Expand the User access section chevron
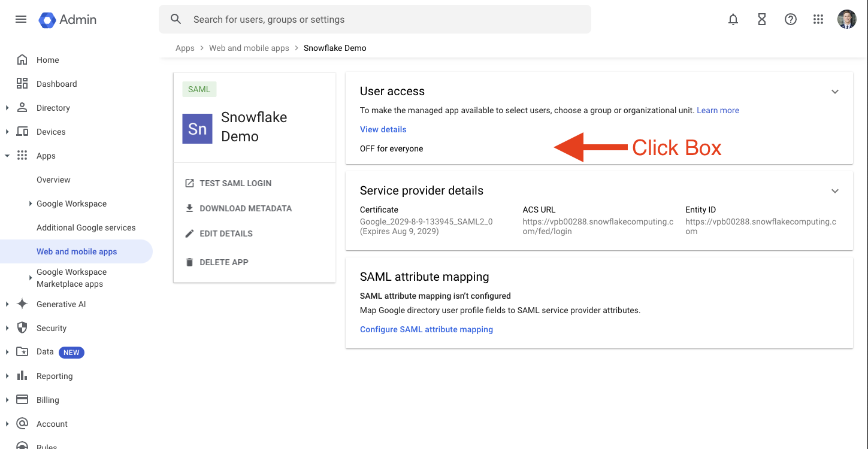 835,92
